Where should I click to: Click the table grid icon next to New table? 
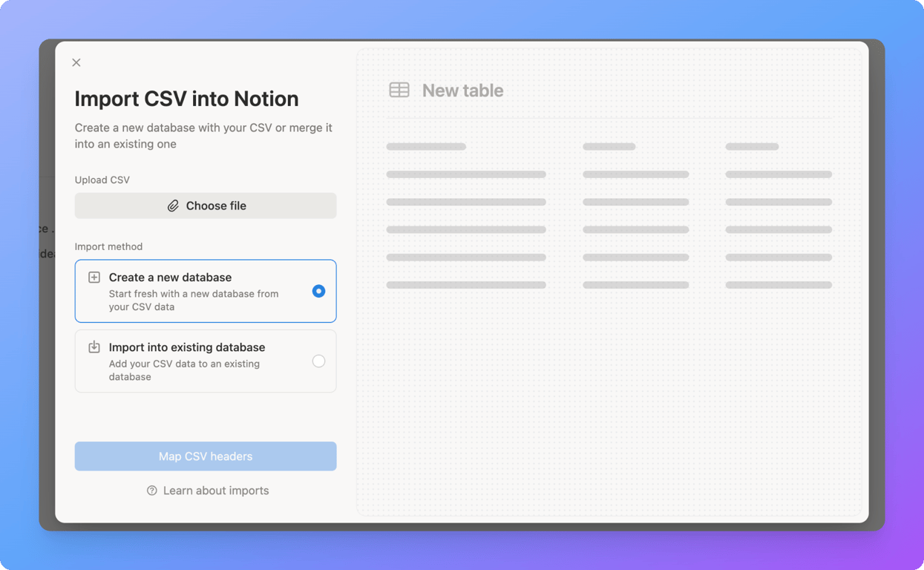[399, 89]
